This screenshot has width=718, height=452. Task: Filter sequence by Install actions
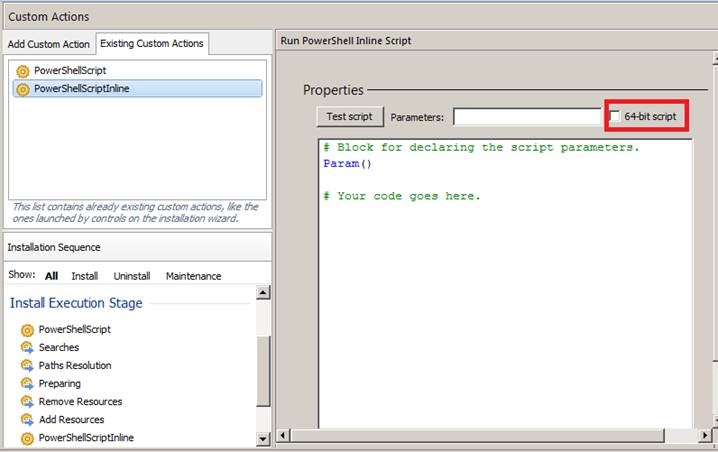point(84,275)
